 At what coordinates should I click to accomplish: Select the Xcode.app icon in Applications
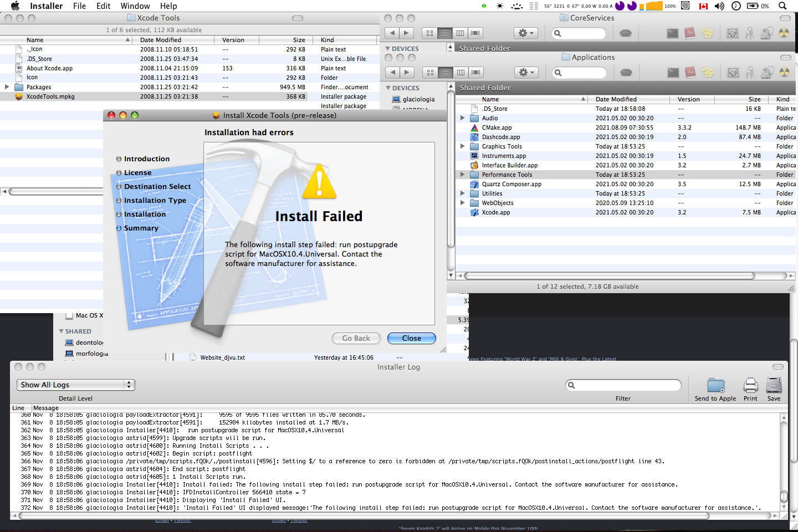(x=474, y=212)
